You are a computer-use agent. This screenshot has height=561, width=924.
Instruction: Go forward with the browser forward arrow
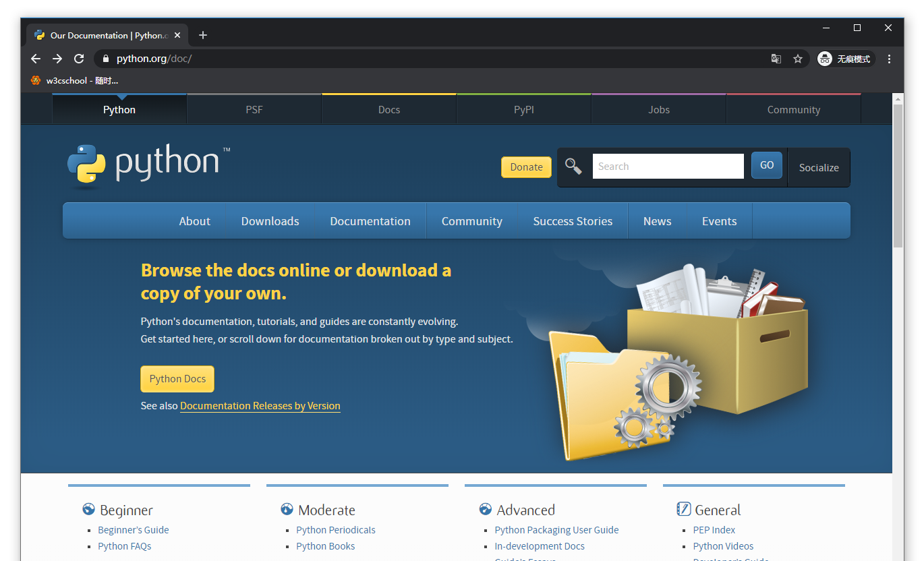coord(57,59)
